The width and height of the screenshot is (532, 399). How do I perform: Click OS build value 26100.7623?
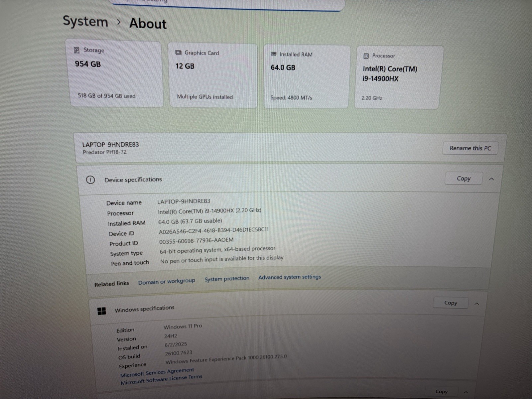(179, 353)
